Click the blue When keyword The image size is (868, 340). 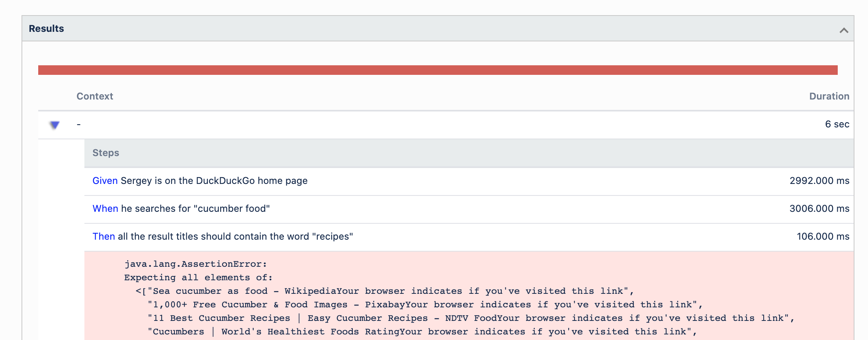click(x=105, y=209)
